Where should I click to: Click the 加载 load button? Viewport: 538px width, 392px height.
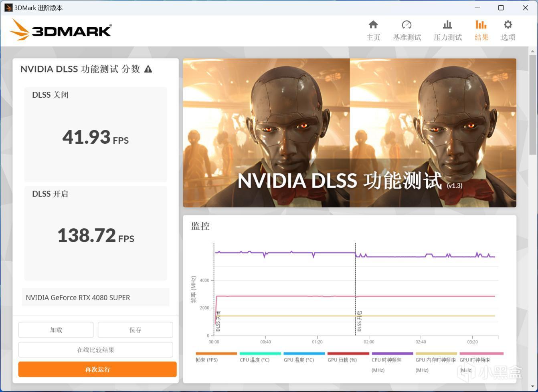[x=56, y=330]
